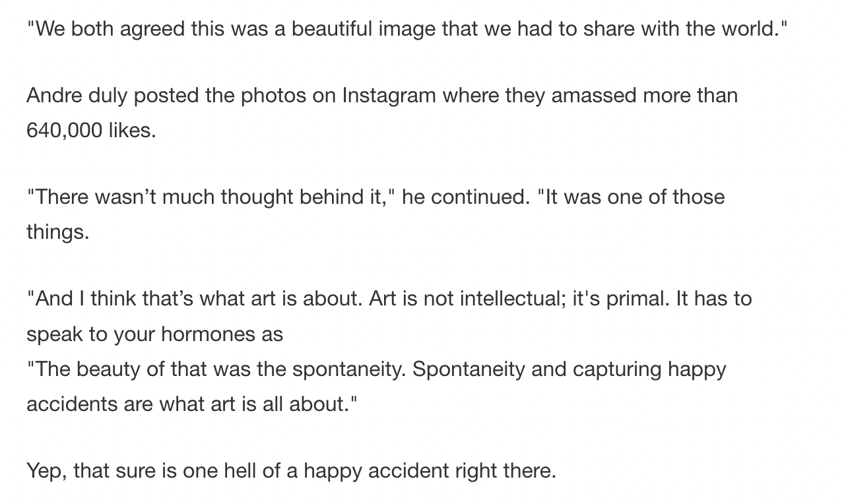846x504 pixels.
Task: Click the quote about sharing a beautiful image
Action: [x=407, y=30]
